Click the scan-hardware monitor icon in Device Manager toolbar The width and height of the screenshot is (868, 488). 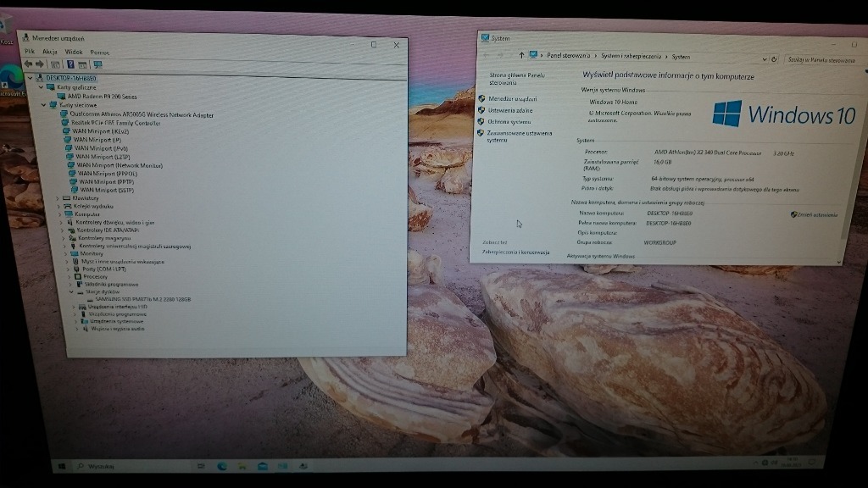click(x=98, y=64)
